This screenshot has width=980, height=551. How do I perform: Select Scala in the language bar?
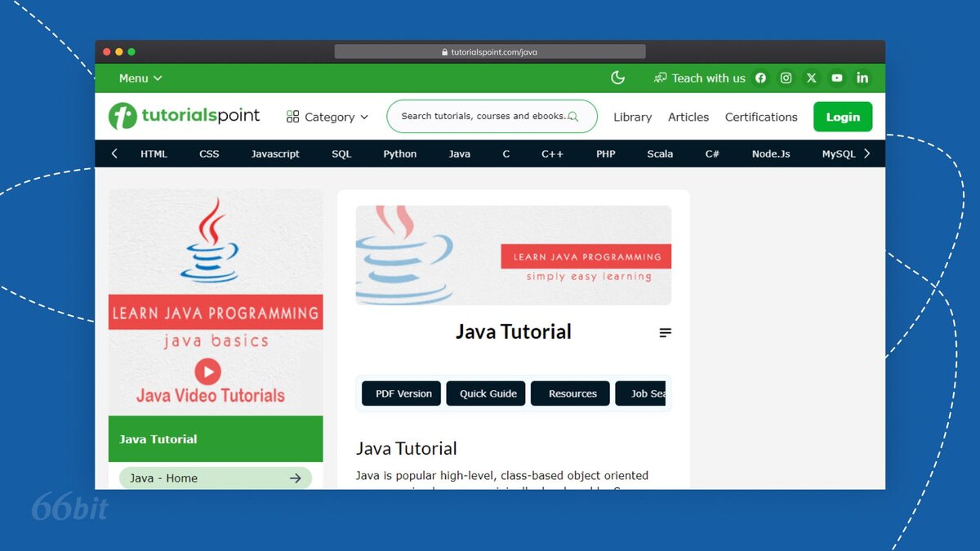[x=660, y=153]
